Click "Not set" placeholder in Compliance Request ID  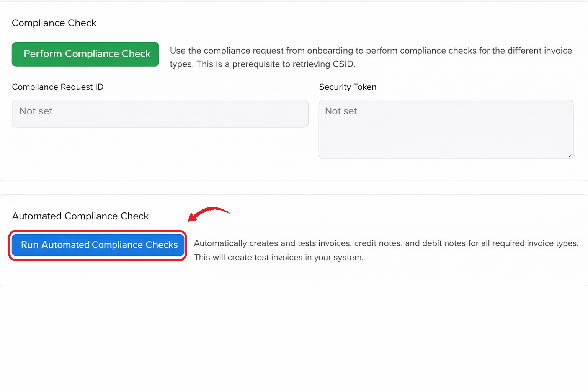36,111
